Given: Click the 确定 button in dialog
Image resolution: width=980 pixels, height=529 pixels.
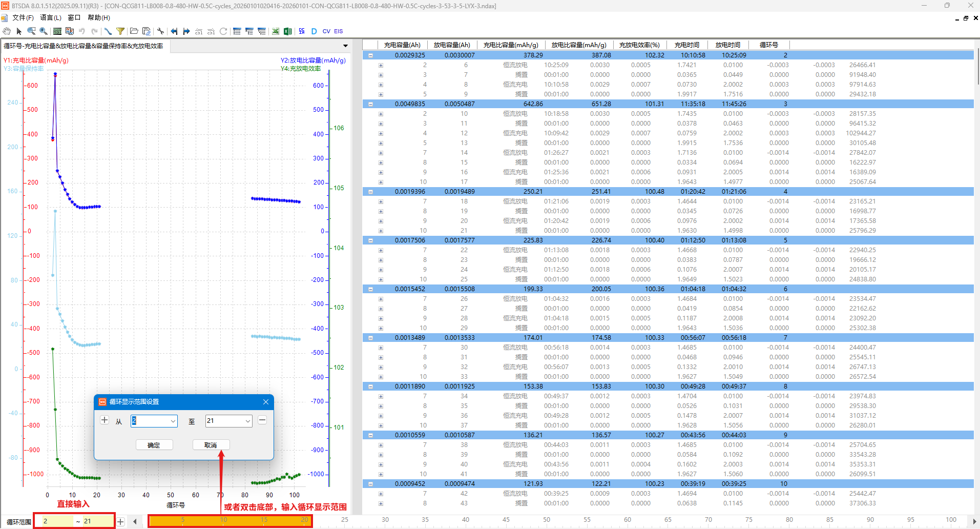Looking at the screenshot, I should (x=154, y=445).
